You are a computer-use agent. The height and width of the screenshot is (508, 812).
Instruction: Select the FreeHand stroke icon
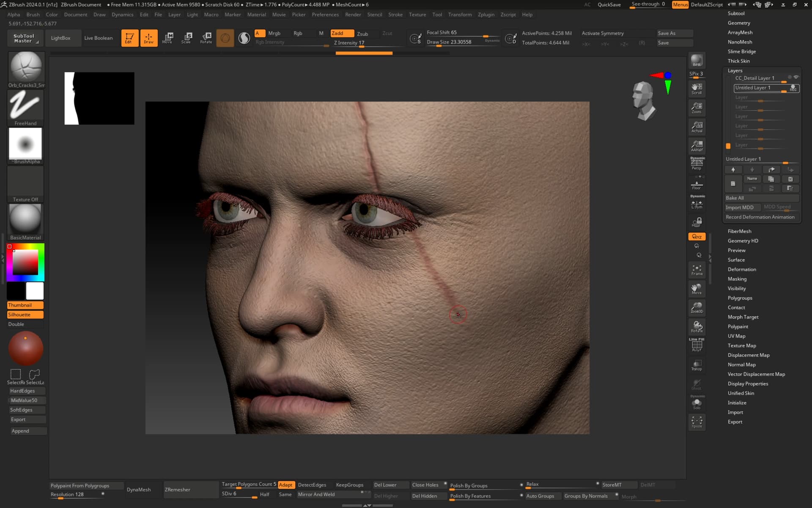[26, 108]
